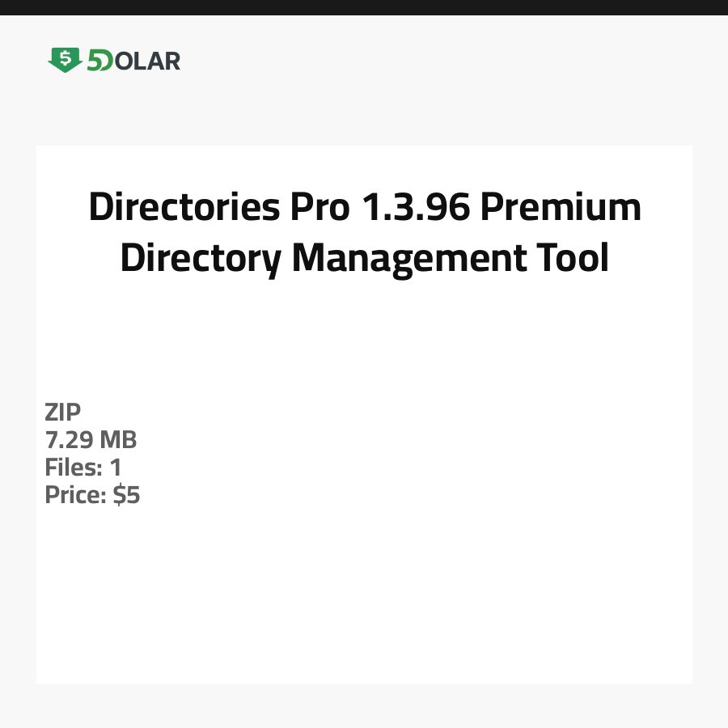Click the Files: 1 count label
The image size is (728, 728).
tap(83, 468)
